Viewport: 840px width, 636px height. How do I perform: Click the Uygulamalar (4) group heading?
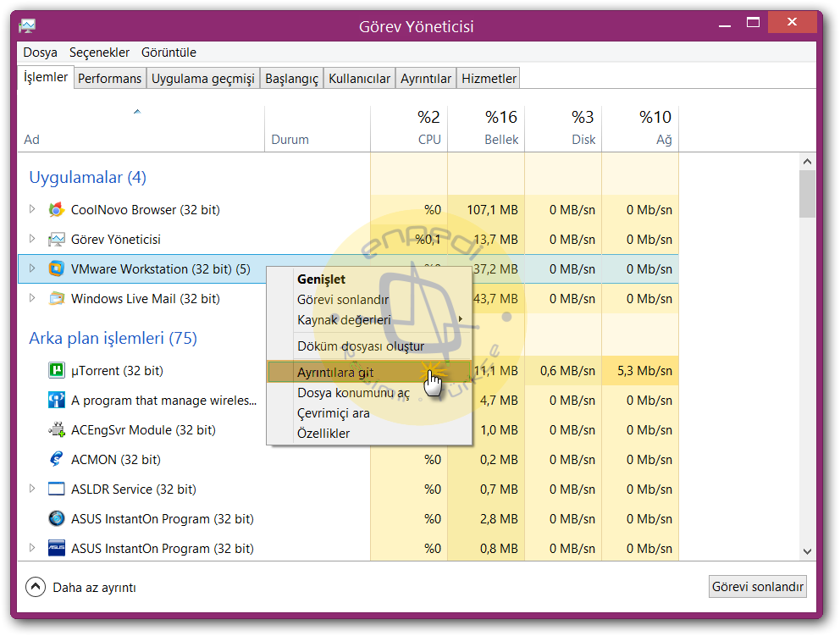click(87, 177)
